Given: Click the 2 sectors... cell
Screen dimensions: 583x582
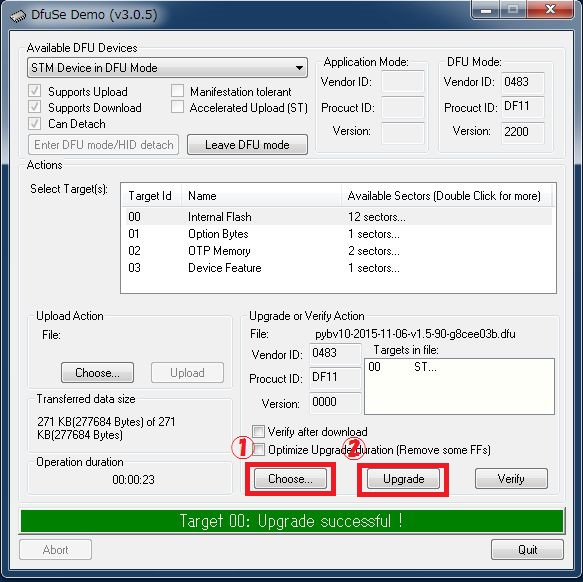Looking at the screenshot, I should coord(374,251).
